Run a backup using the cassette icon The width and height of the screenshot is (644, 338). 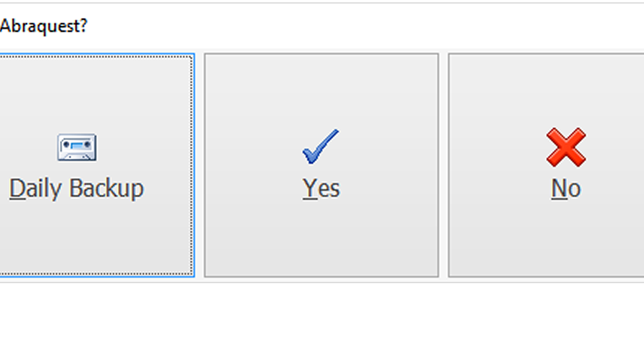coord(77,148)
